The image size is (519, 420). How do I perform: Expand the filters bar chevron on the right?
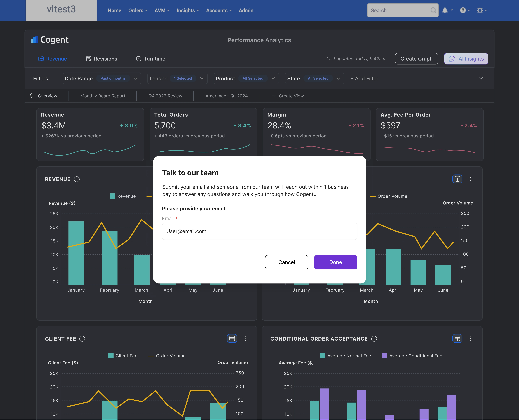[x=481, y=78]
